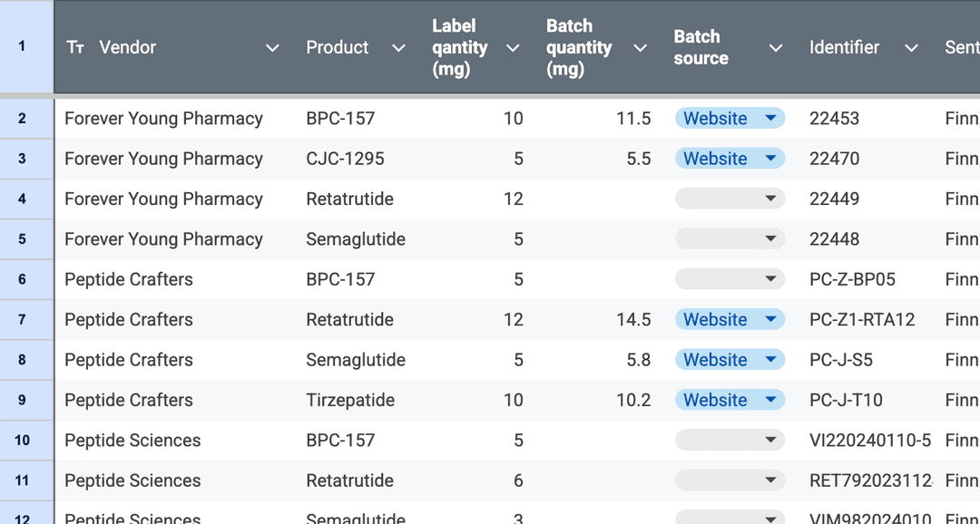Open the Website selector for CJC-1295
This screenshot has width=980, height=524.
(x=730, y=158)
